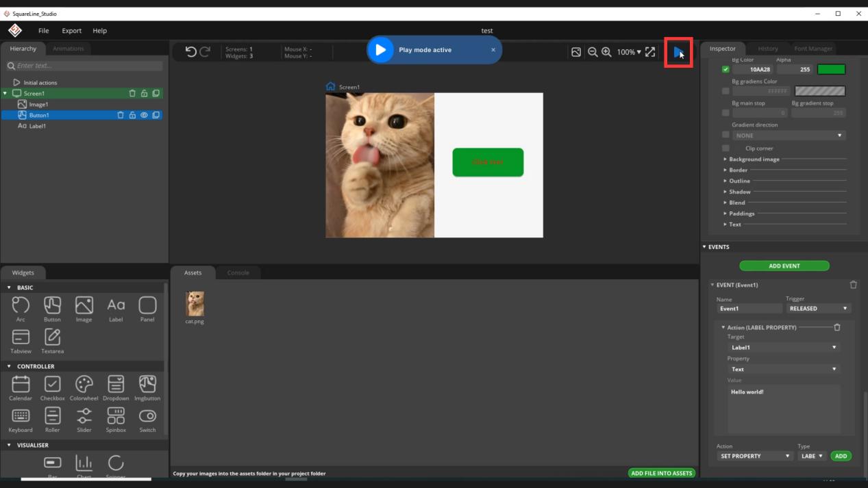Add an Imgbutton widget
This screenshot has height=488, width=868.
tap(147, 387)
